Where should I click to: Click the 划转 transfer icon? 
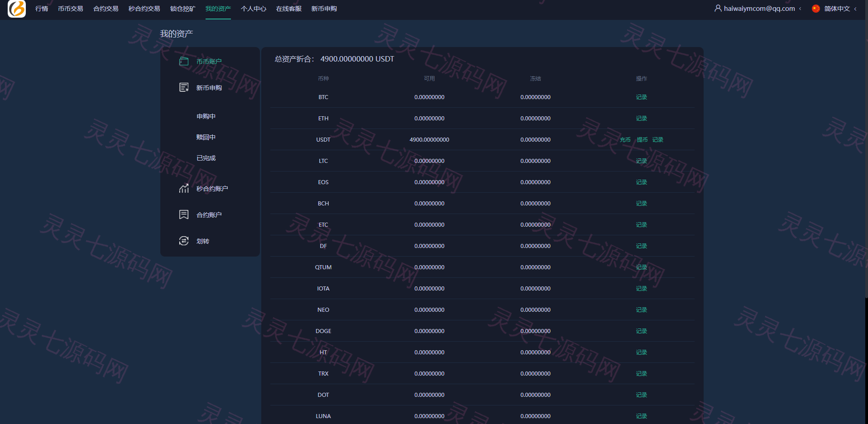pos(184,241)
